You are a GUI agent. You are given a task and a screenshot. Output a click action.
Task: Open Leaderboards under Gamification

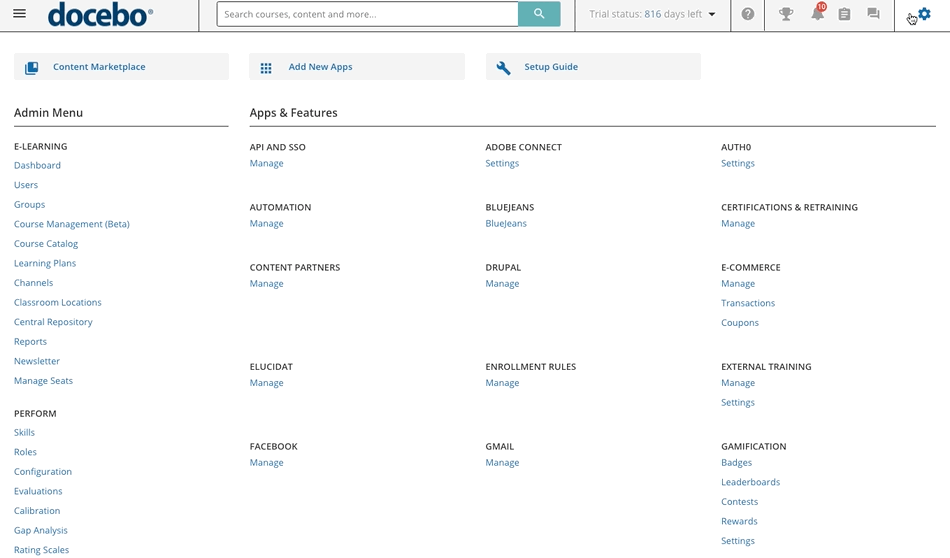[x=750, y=482]
